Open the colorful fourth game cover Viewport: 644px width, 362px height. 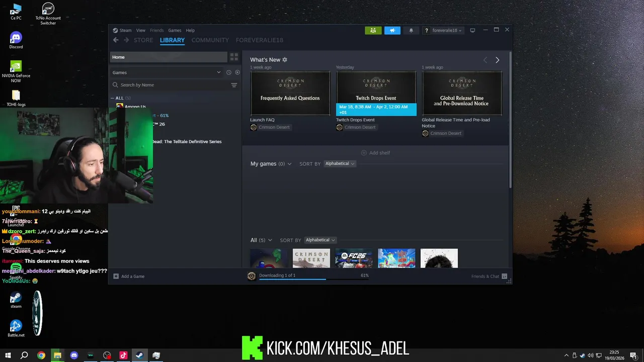pyautogui.click(x=396, y=258)
